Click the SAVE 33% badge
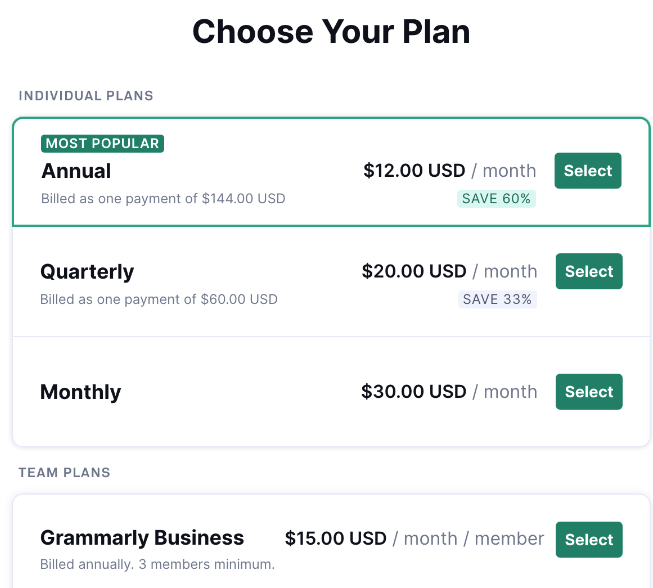The height and width of the screenshot is (588, 653). click(497, 299)
